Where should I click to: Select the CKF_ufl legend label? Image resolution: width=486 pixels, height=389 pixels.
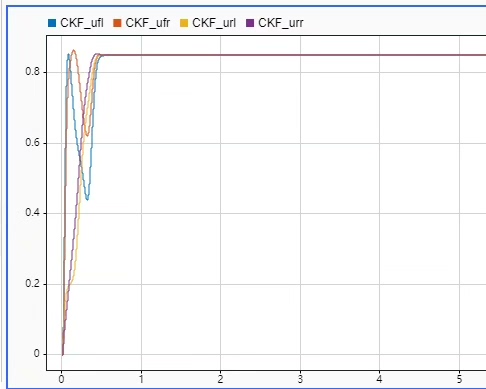click(x=82, y=23)
